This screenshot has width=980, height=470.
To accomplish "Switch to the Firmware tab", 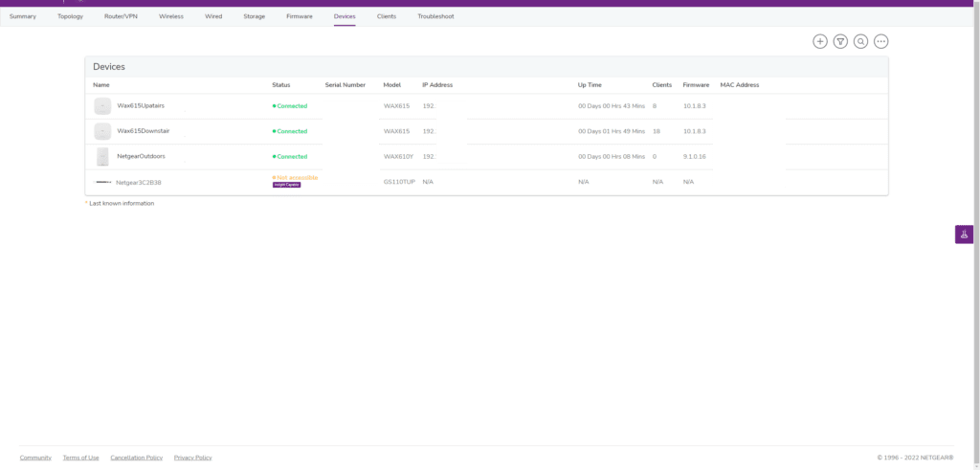I will click(x=300, y=16).
